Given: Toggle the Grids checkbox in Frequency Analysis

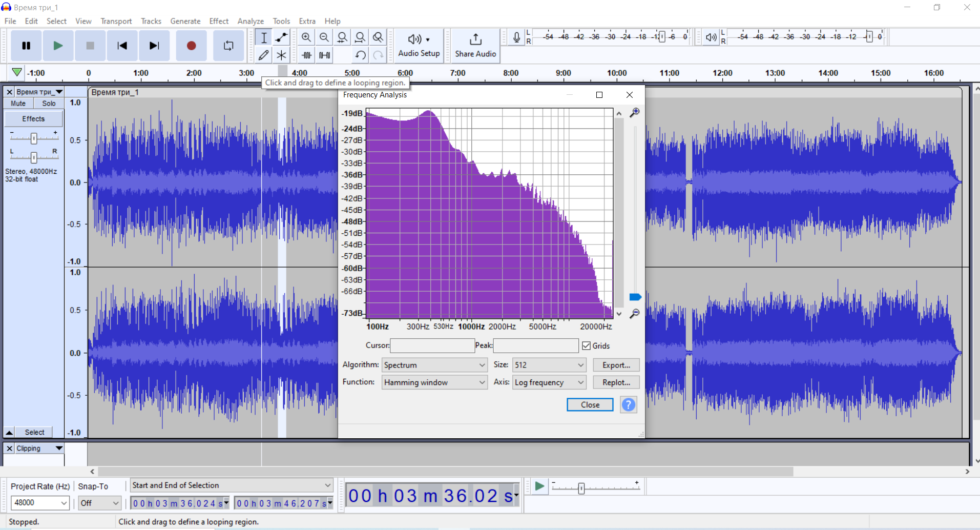Looking at the screenshot, I should pyautogui.click(x=587, y=346).
